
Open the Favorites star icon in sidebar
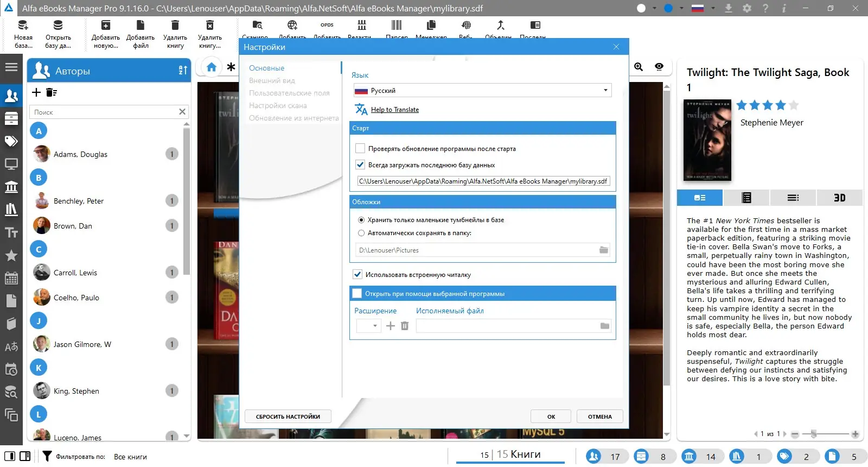click(11, 255)
